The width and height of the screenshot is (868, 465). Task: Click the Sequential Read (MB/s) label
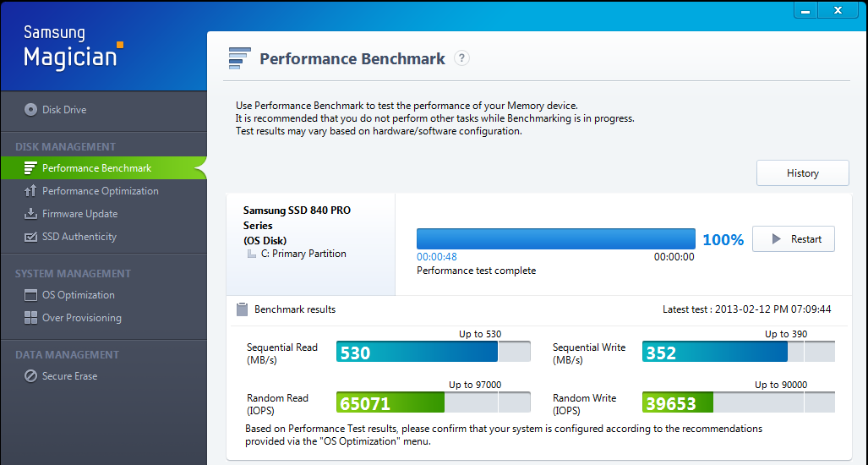[282, 353]
